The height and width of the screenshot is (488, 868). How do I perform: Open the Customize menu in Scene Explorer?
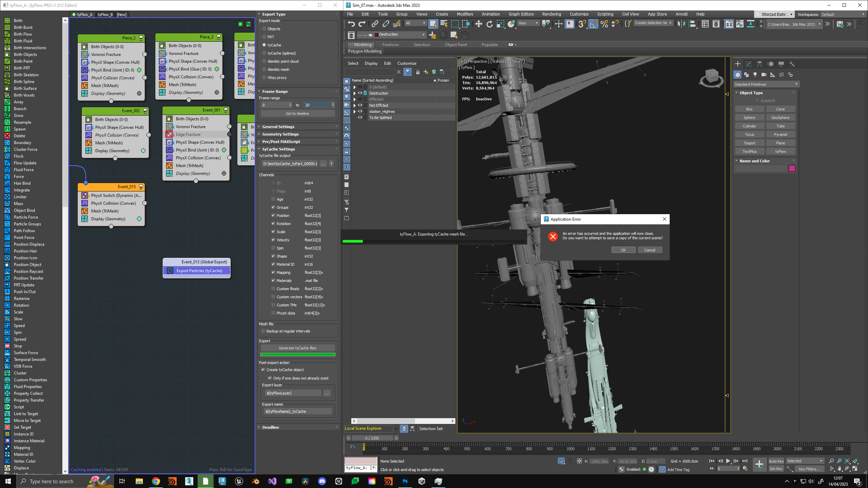(x=407, y=63)
